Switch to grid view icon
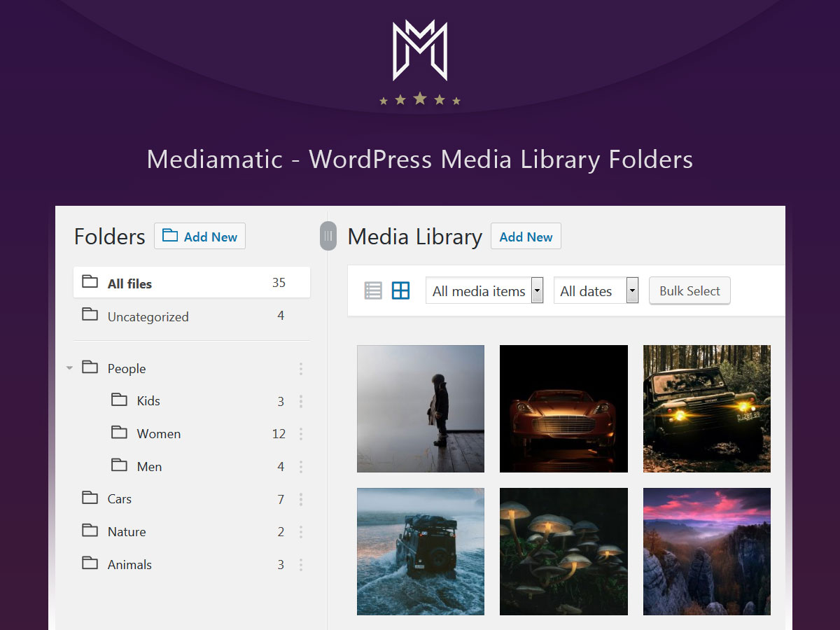Image resolution: width=840 pixels, height=630 pixels. pyautogui.click(x=400, y=290)
